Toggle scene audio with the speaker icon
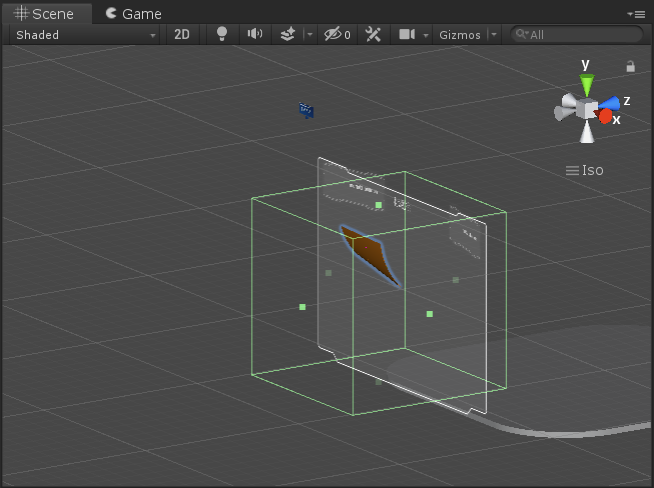The height and width of the screenshot is (488, 654). pos(255,34)
